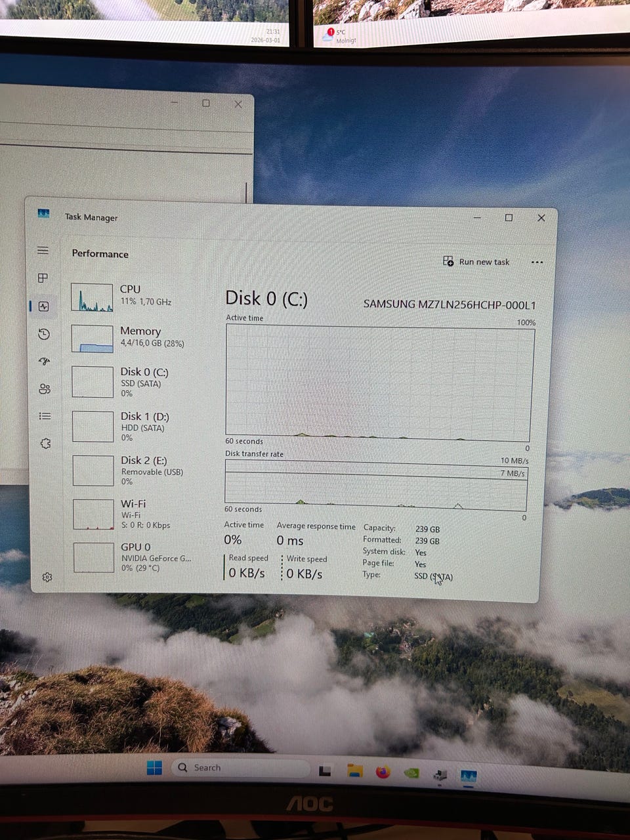Open Task View from the taskbar

tap(325, 770)
